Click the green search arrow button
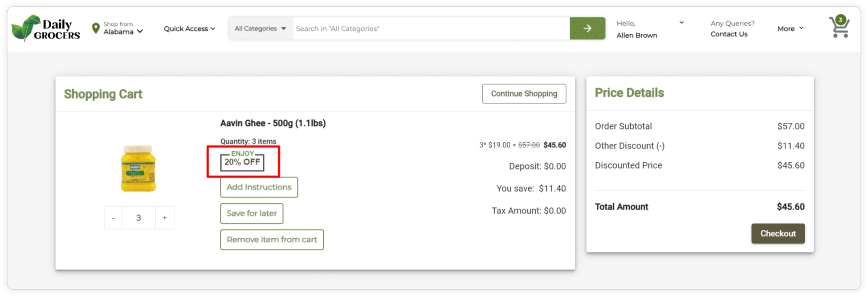The height and width of the screenshot is (297, 868). click(x=587, y=28)
